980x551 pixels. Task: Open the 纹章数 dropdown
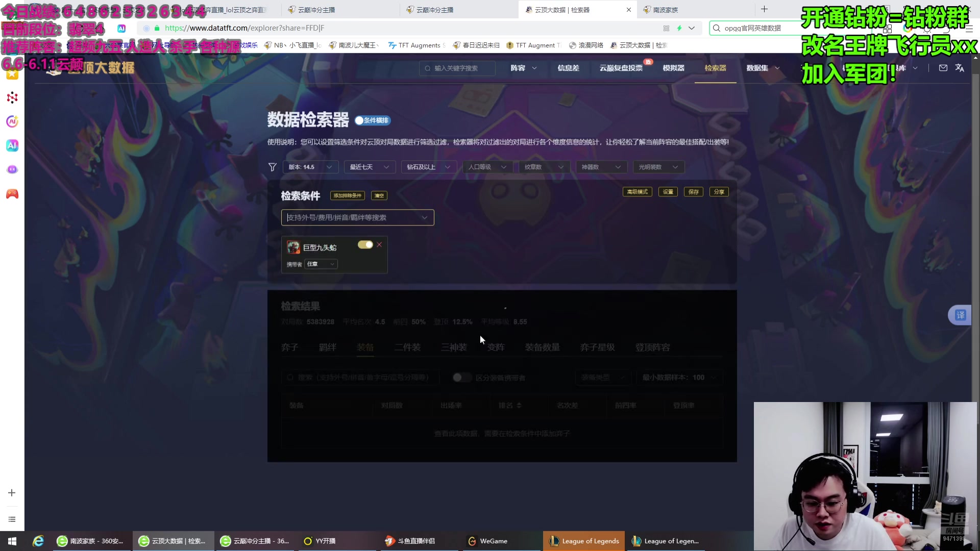point(544,167)
